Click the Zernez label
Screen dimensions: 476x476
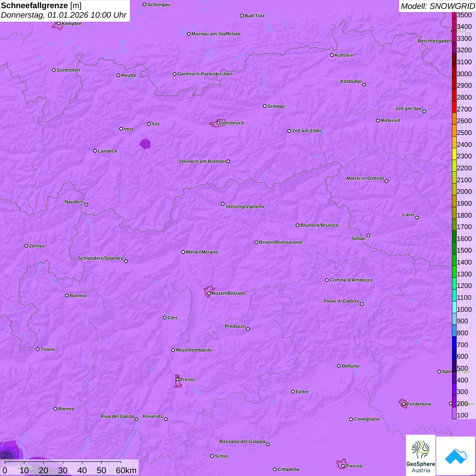coord(37,246)
